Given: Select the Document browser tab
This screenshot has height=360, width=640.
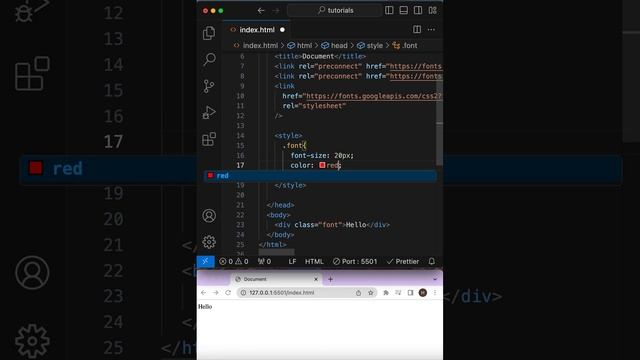Looking at the screenshot, I should pos(276,279).
